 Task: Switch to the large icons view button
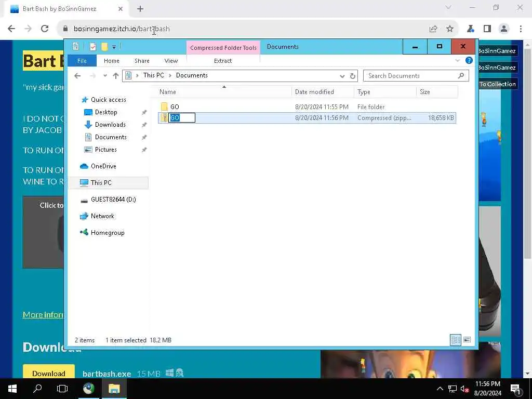pos(467,340)
